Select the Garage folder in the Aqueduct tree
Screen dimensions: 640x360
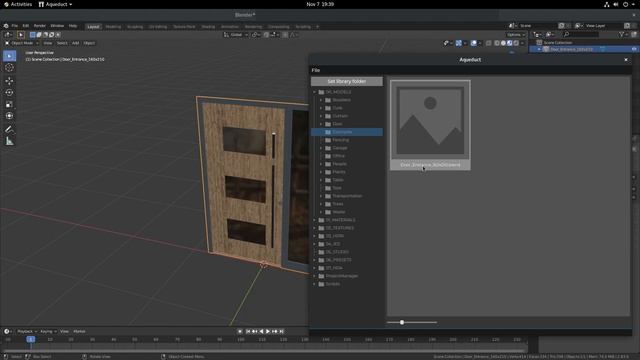click(340, 148)
